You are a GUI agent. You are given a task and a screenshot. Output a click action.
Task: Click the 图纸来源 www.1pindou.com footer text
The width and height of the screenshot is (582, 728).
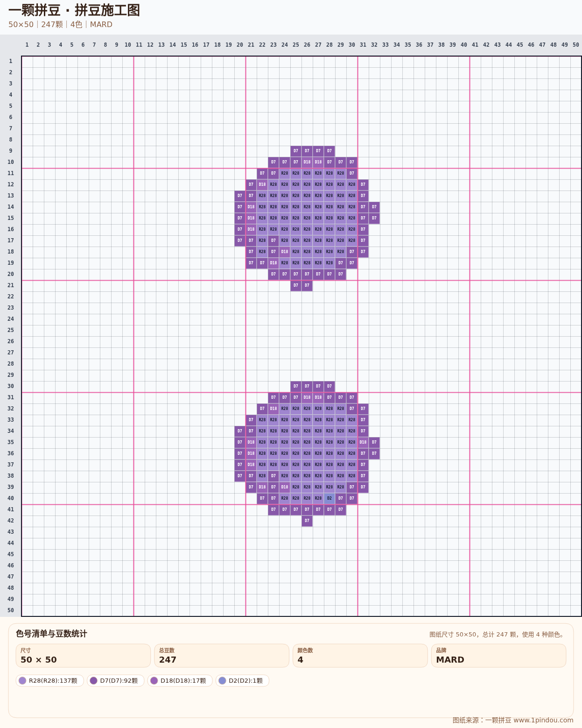point(513,720)
